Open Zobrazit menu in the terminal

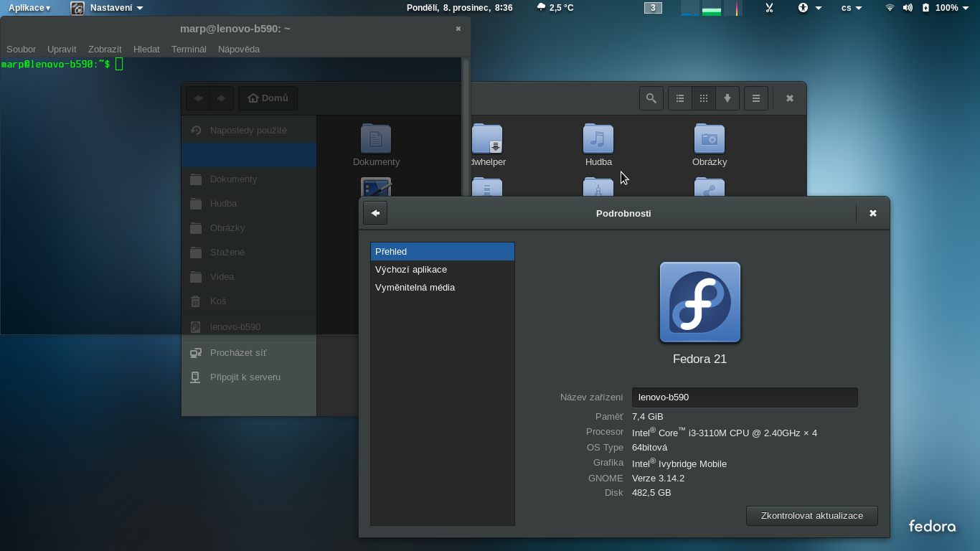click(105, 49)
